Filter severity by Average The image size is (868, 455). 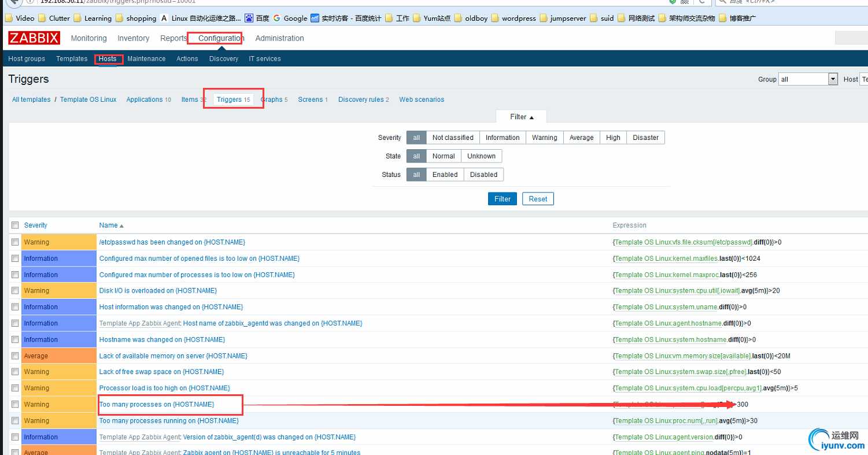(x=581, y=138)
